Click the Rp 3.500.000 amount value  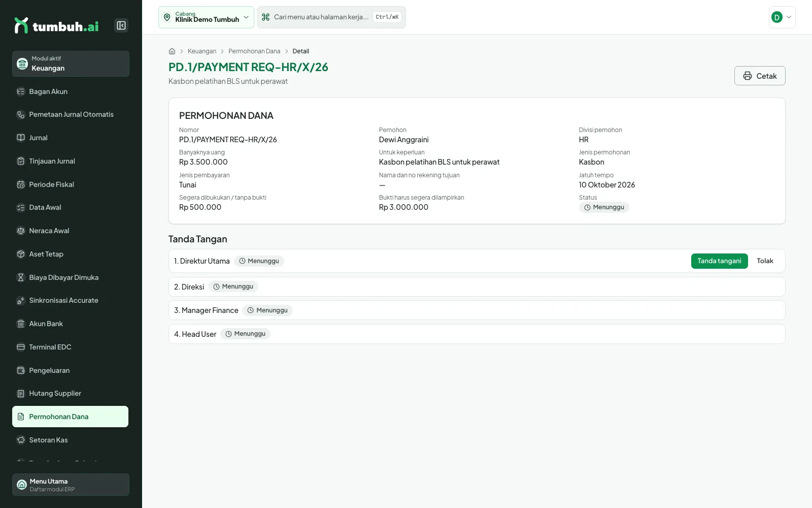pos(204,162)
